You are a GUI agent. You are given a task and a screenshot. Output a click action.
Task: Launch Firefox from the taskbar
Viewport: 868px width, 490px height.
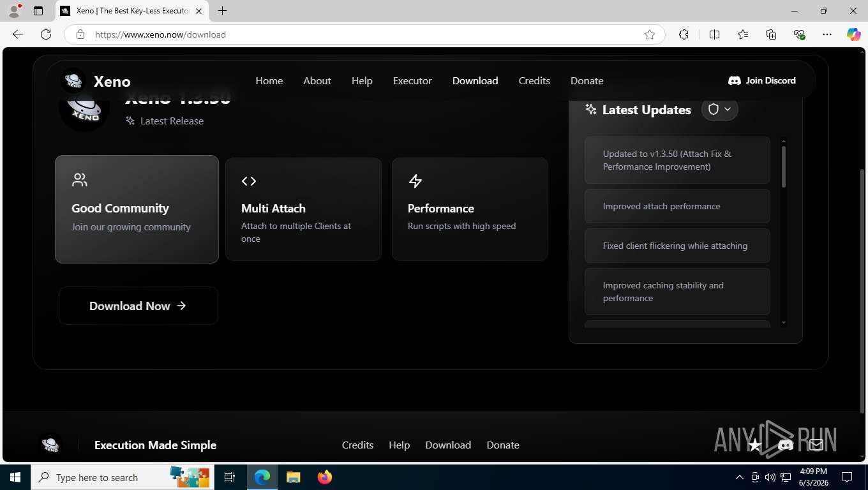(325, 477)
